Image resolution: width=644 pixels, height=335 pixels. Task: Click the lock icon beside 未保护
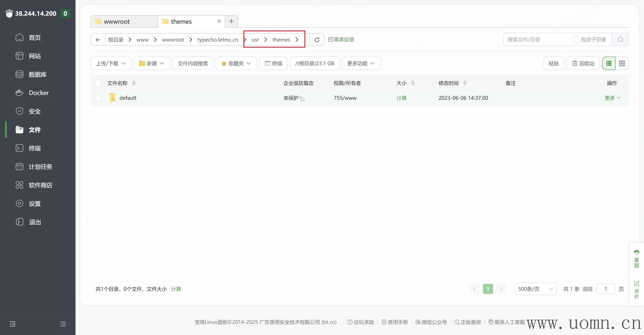point(302,99)
